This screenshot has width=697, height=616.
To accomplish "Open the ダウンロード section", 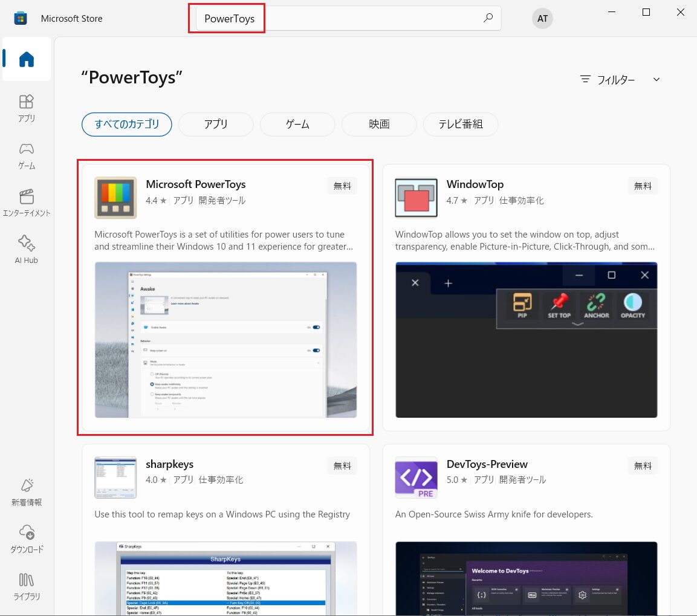I will point(26,540).
